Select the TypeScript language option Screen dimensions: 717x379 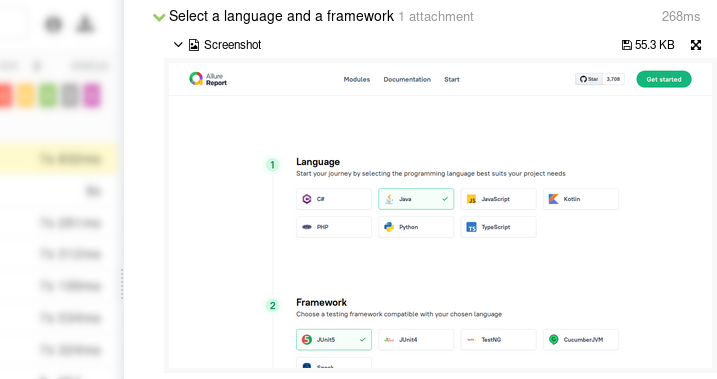(498, 227)
